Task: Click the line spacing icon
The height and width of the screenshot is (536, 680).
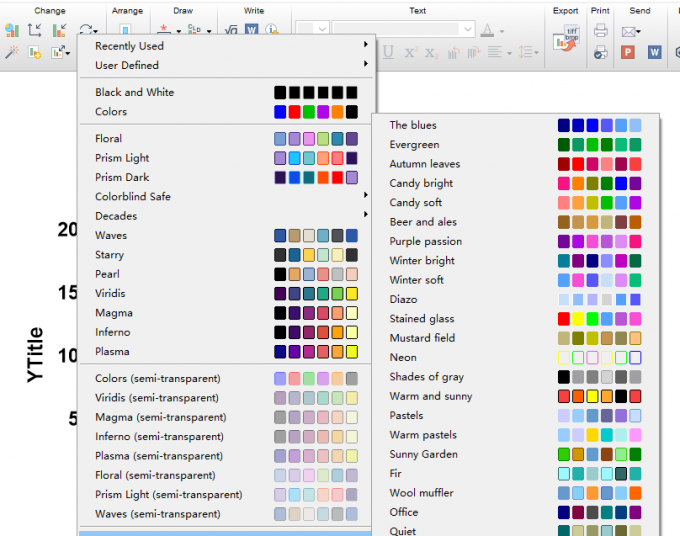Action: (x=525, y=52)
